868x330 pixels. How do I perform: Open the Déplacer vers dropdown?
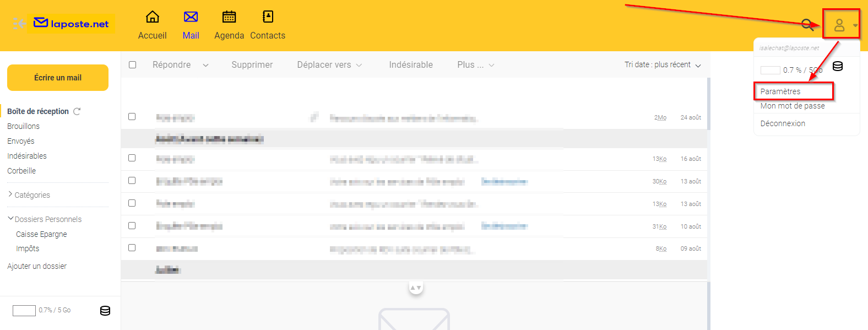(329, 65)
